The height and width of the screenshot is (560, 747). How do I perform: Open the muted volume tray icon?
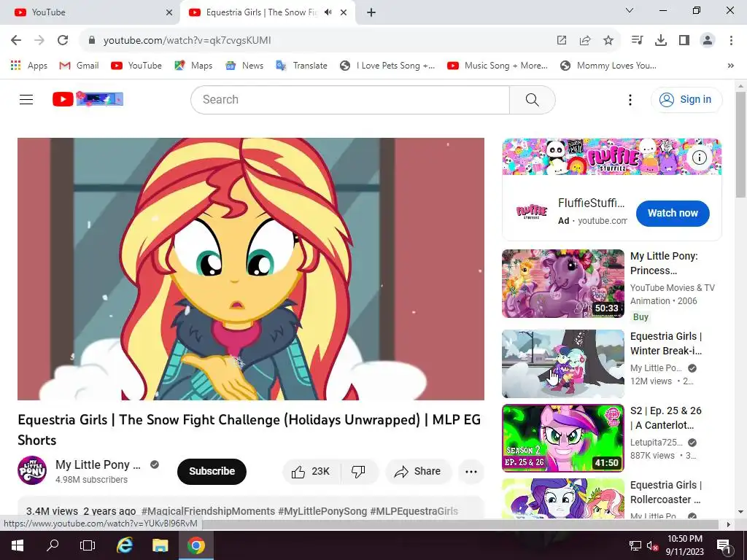(652, 545)
